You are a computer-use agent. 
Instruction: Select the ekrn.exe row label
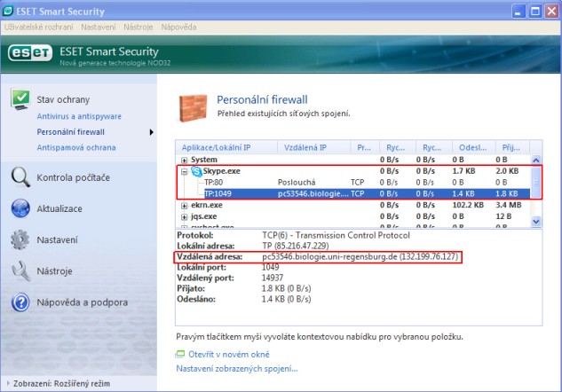point(207,205)
